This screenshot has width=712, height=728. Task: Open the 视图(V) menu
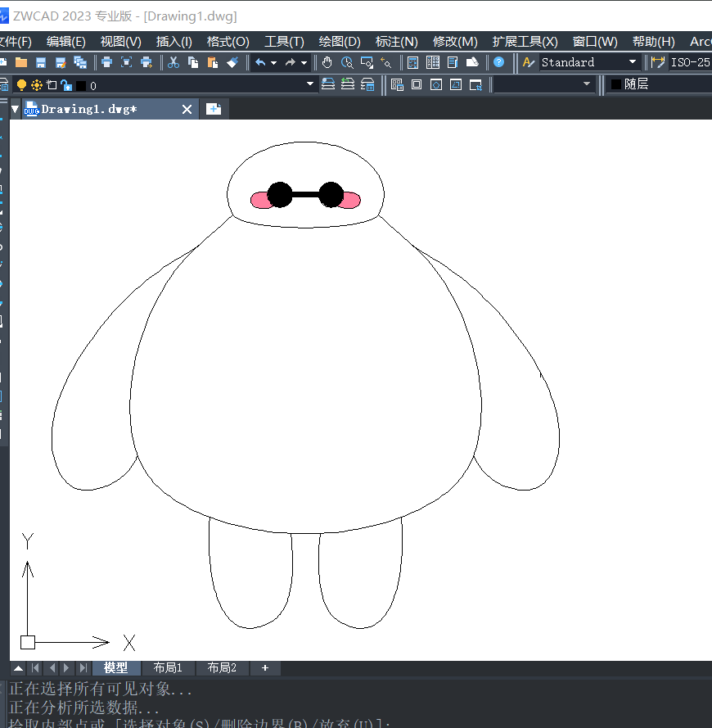tap(120, 42)
